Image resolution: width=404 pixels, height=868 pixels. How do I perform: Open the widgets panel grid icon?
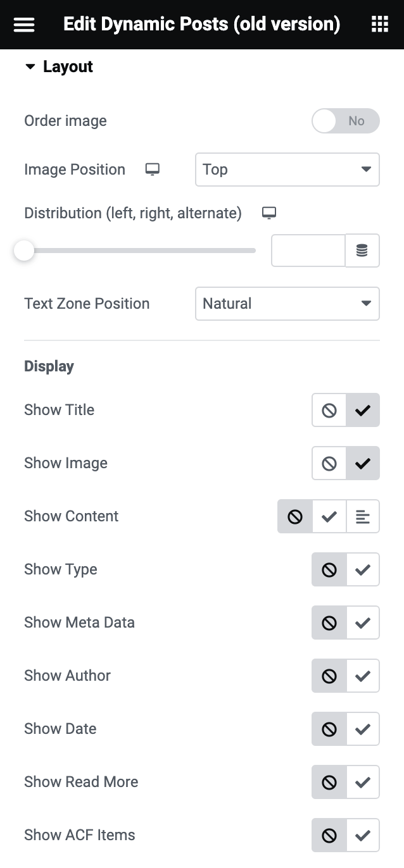point(379,24)
